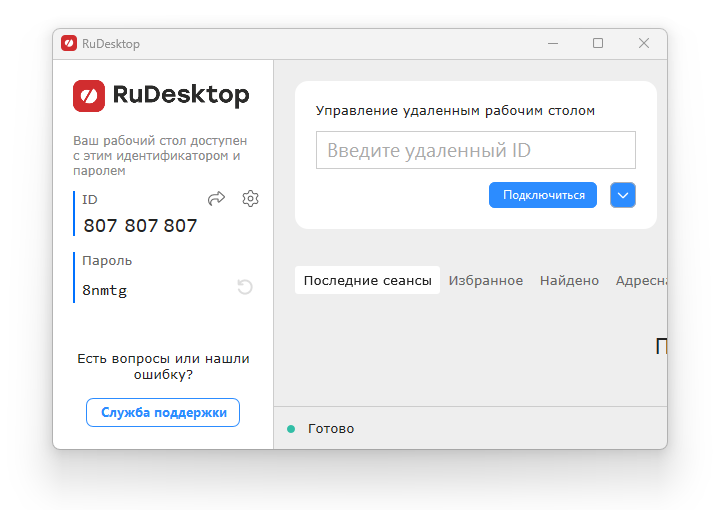Focus the Введите удаленный ID field
The width and height of the screenshot is (719, 510).
pyautogui.click(x=476, y=150)
